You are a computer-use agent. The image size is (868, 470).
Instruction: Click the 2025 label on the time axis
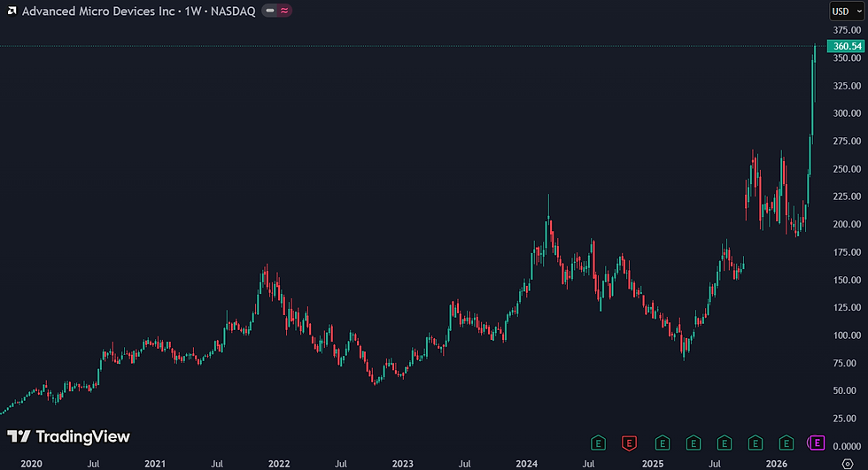tap(653, 464)
